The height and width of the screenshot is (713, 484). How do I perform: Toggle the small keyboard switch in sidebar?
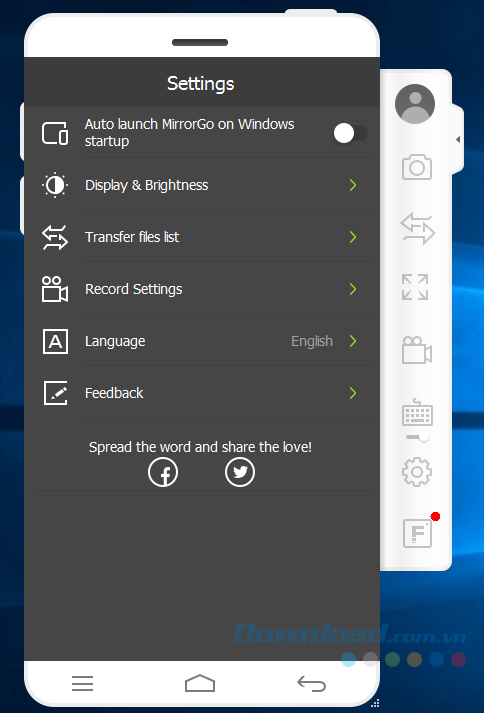[418, 437]
